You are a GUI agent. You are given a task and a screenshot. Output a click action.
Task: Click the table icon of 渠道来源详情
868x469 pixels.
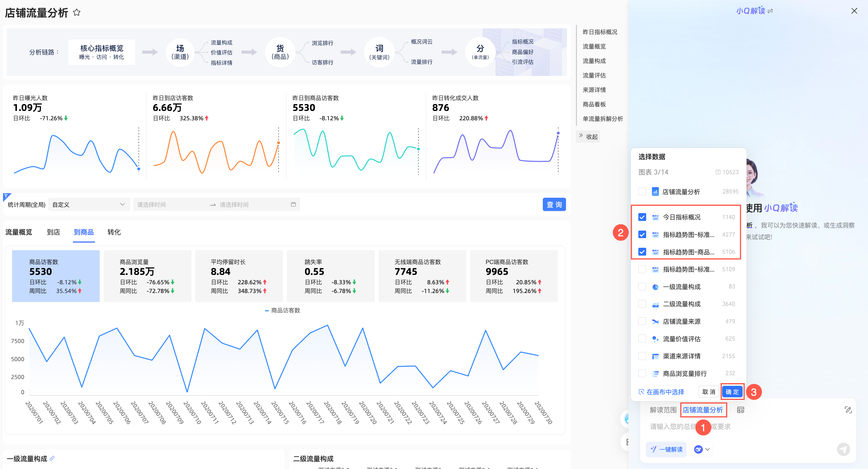click(x=656, y=356)
